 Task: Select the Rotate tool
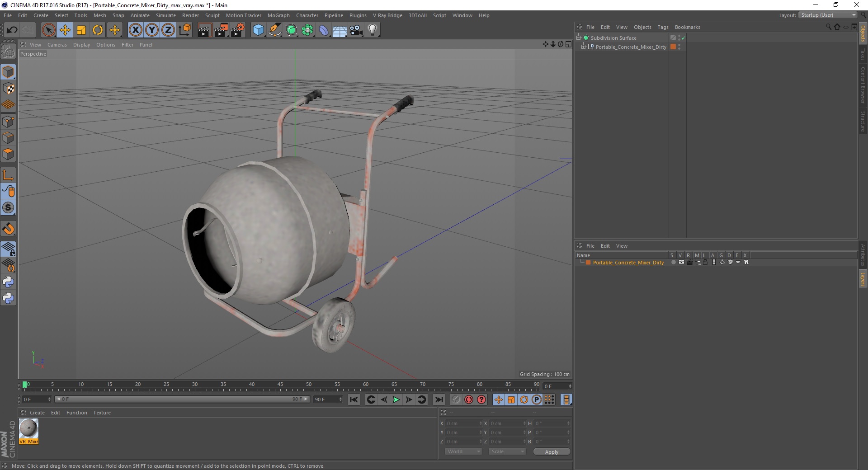point(98,30)
